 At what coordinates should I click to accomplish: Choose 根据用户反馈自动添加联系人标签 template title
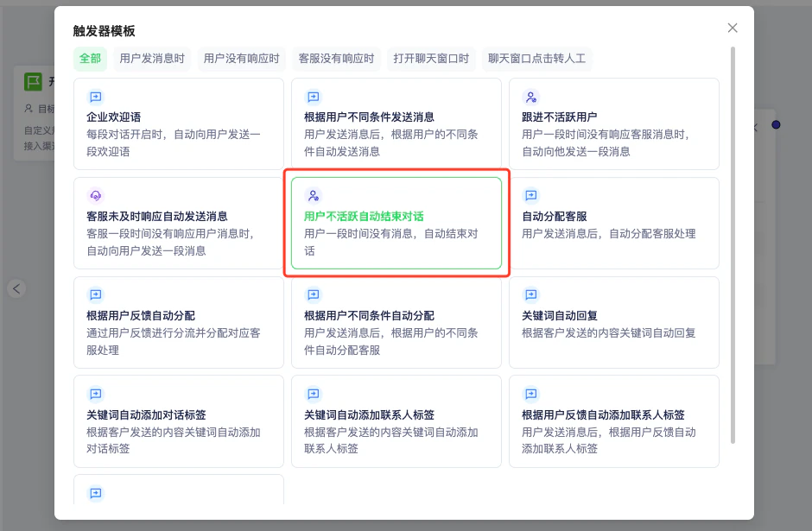click(x=603, y=415)
